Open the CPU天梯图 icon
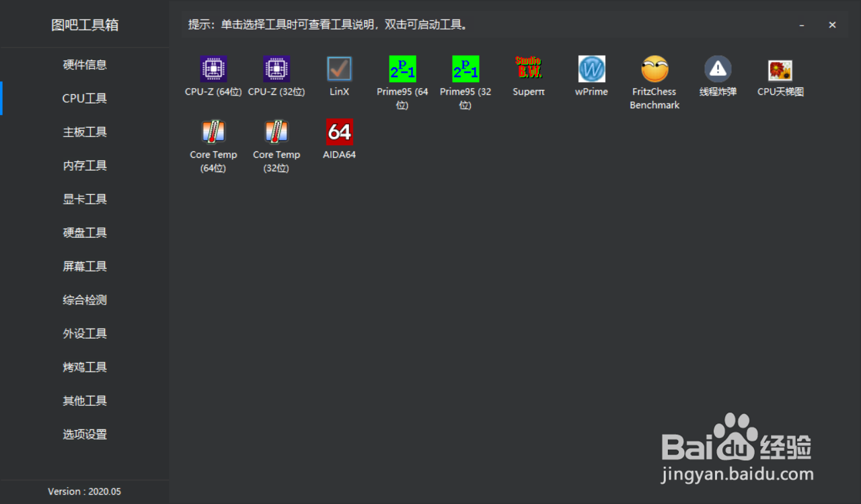This screenshot has width=861, height=504. (780, 70)
